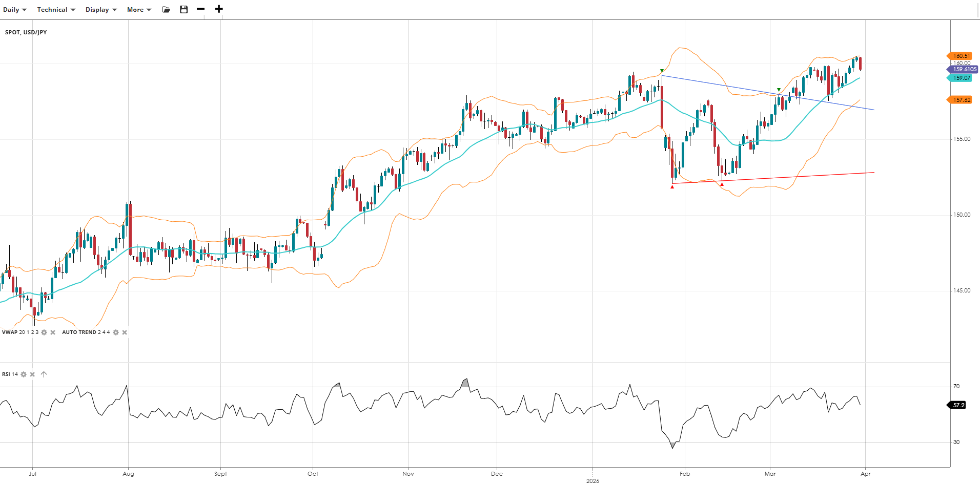980x484 pixels.
Task: Click the save chart floppy disk icon
Action: 183,9
